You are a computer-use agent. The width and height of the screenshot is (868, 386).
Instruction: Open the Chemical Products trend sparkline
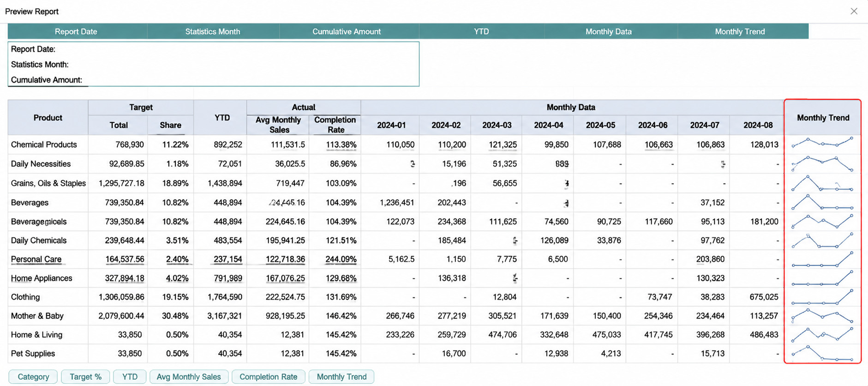(x=822, y=142)
